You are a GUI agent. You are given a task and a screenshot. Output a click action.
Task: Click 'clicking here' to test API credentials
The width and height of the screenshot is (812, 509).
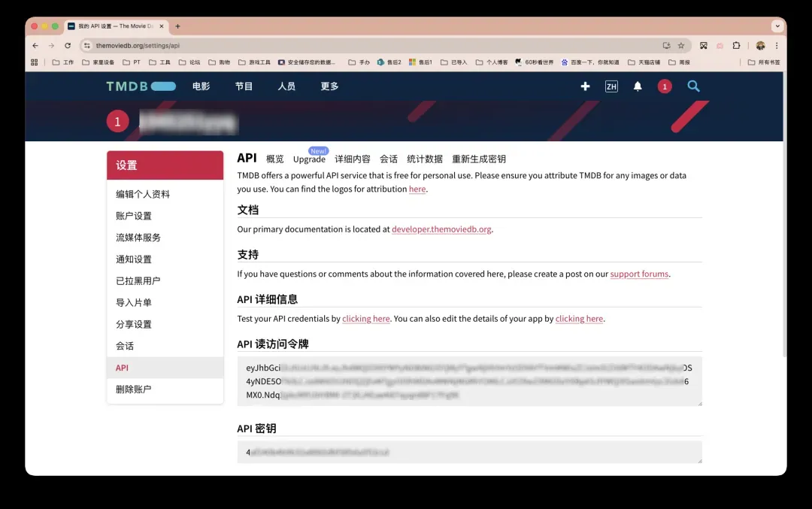(x=365, y=319)
